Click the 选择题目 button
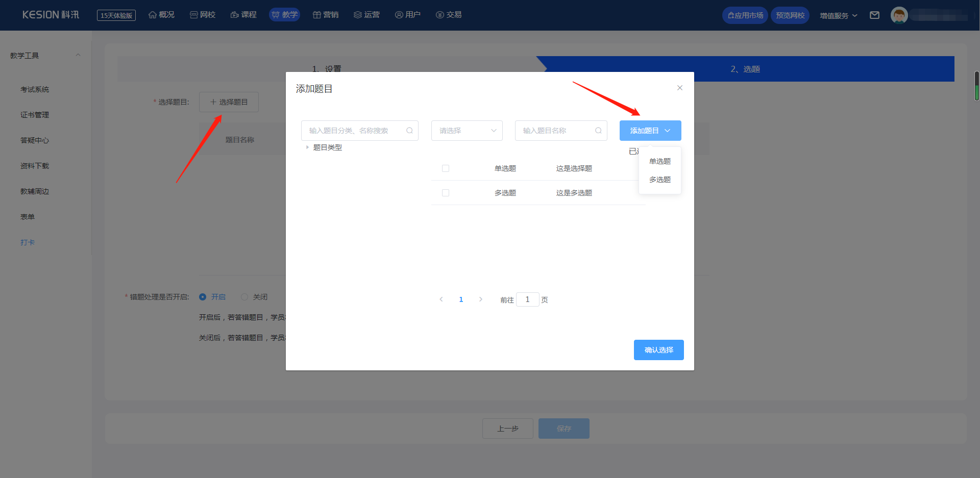 [229, 102]
